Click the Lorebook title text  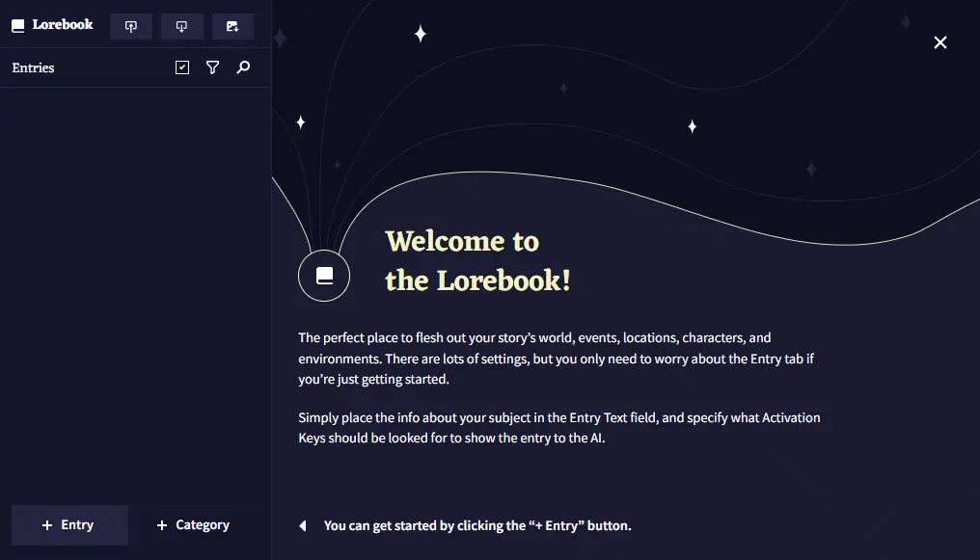click(x=63, y=25)
